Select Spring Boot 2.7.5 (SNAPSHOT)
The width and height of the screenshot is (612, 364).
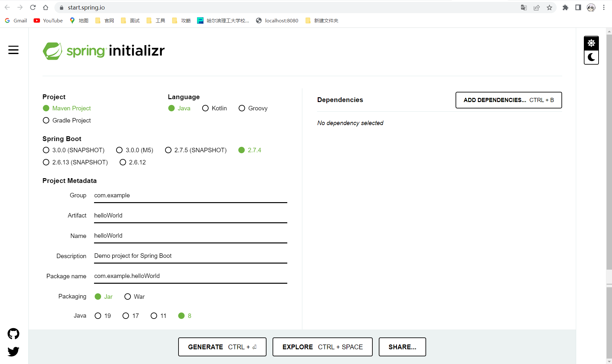point(196,150)
